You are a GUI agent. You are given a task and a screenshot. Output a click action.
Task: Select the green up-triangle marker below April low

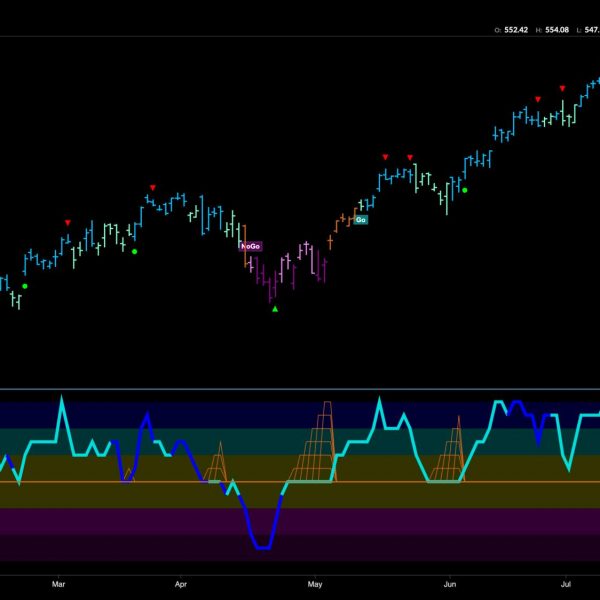click(x=275, y=309)
